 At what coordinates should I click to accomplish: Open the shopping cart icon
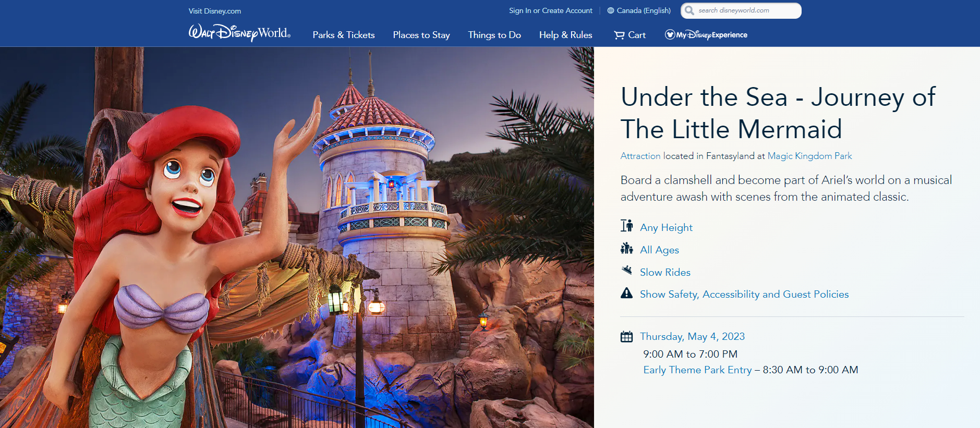(x=619, y=35)
